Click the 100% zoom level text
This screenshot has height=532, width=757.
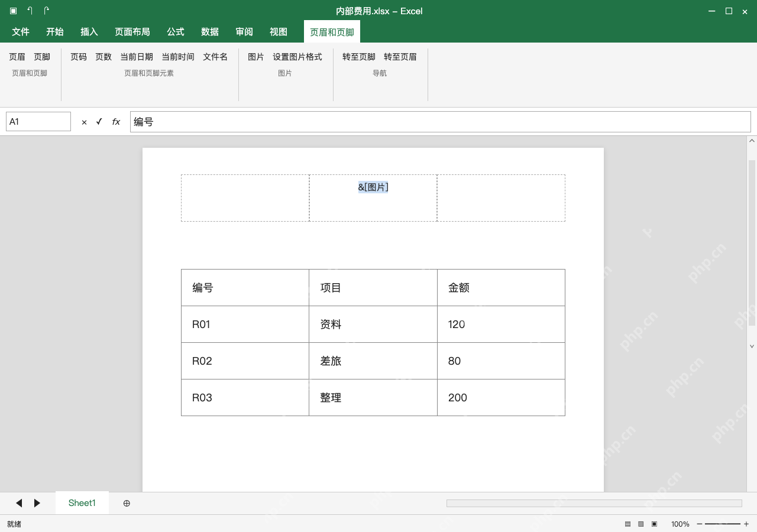[680, 524]
